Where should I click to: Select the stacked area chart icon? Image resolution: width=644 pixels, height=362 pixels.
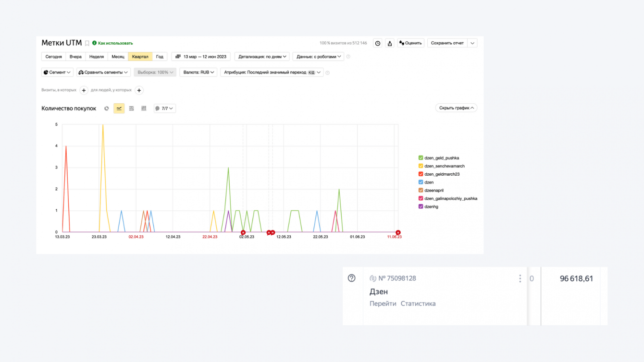(131, 109)
